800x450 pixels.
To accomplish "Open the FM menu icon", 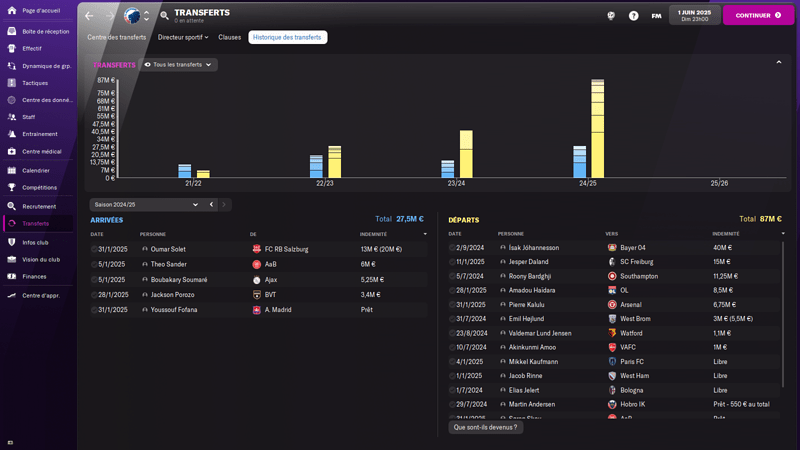I will point(656,16).
